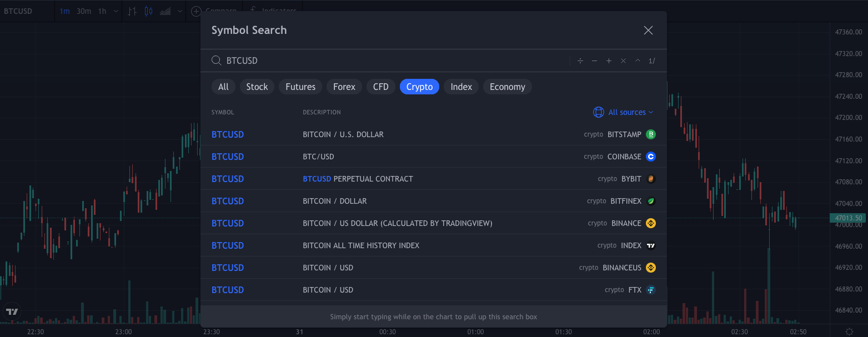
Task: Insert the caret power operator
Action: point(638,61)
